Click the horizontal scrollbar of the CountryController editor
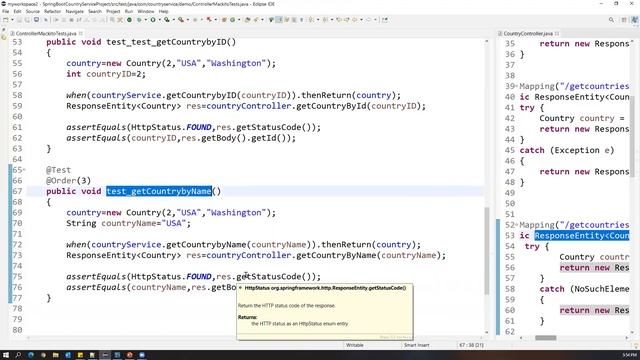Viewport: 640px width, 360px height. 546,338
